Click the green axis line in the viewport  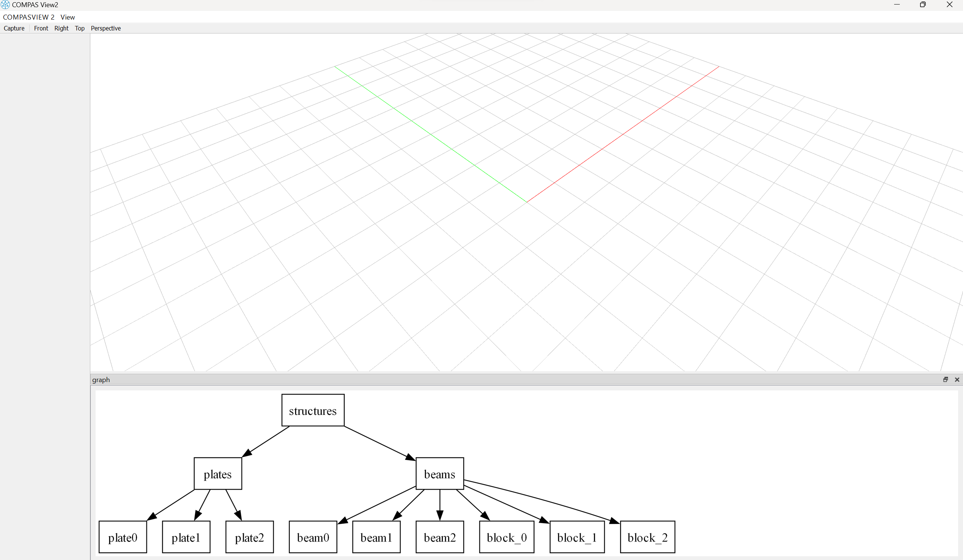click(x=430, y=133)
